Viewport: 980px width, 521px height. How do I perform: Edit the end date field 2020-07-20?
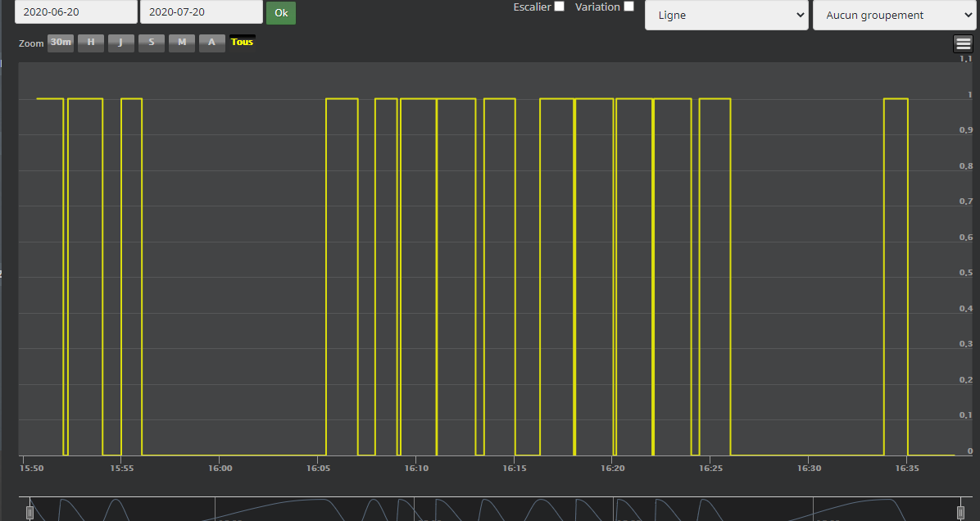tap(201, 12)
